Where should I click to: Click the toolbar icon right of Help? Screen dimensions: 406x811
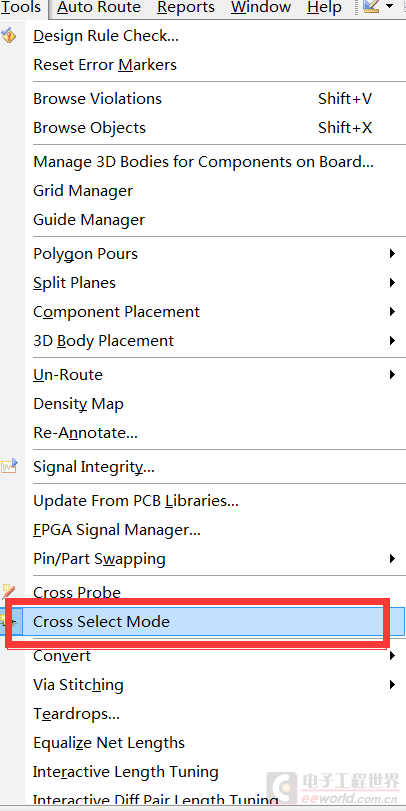[x=371, y=7]
